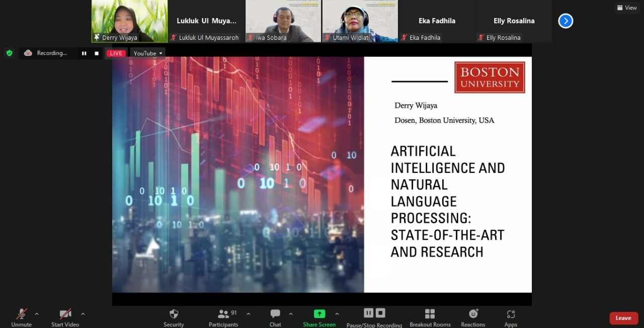Change layout with the View button
The width and height of the screenshot is (644, 328).
626,8
